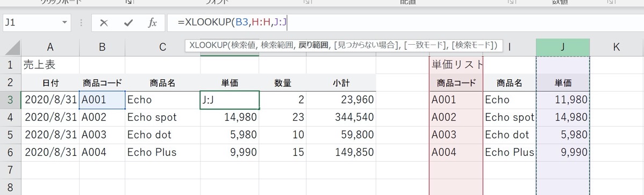Select row 7 header

(x=11, y=170)
